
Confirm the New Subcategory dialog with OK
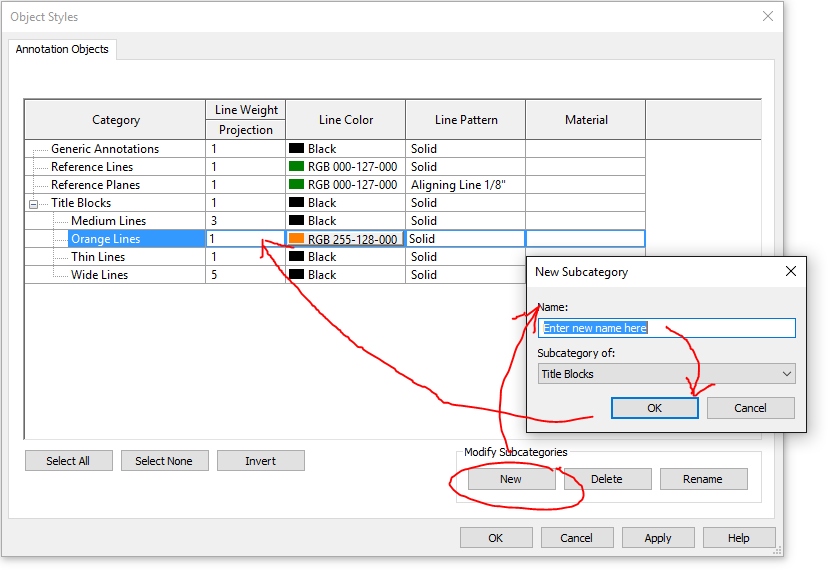tap(655, 408)
